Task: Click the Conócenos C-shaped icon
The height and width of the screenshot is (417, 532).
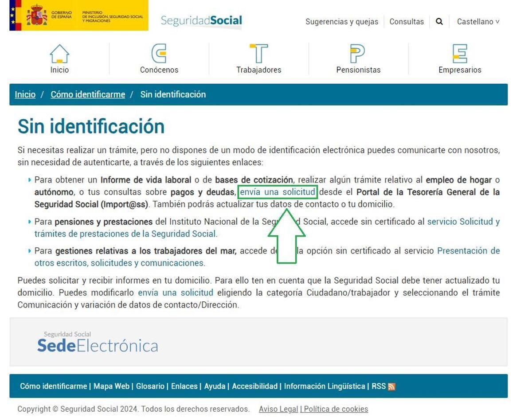Action: (159, 54)
